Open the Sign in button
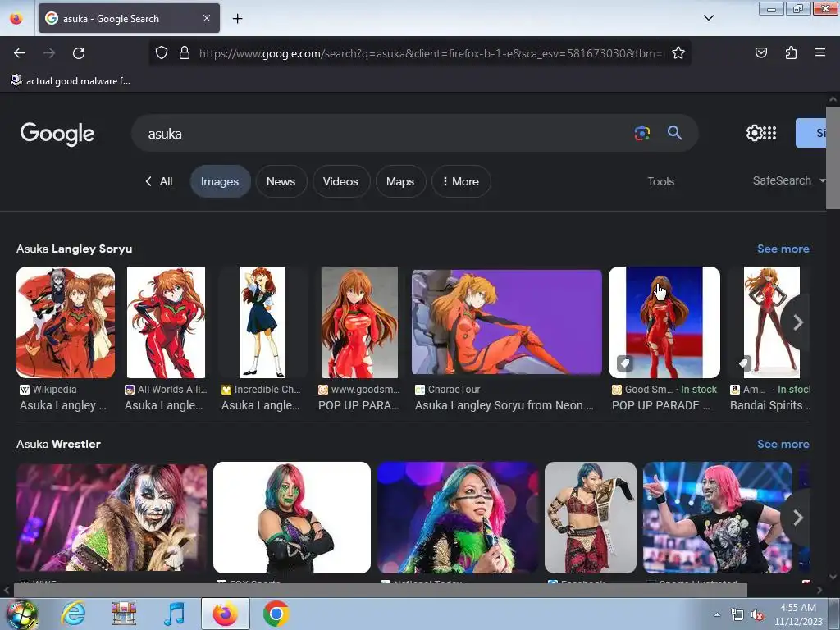 (x=811, y=133)
